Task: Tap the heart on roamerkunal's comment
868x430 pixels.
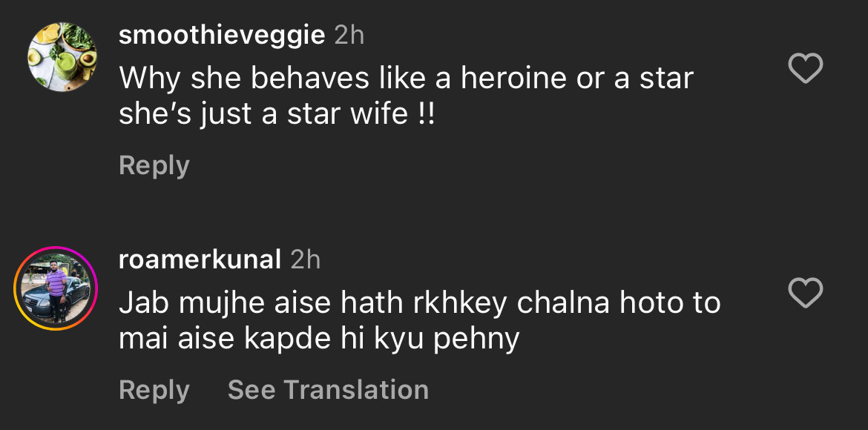Action: [x=804, y=294]
